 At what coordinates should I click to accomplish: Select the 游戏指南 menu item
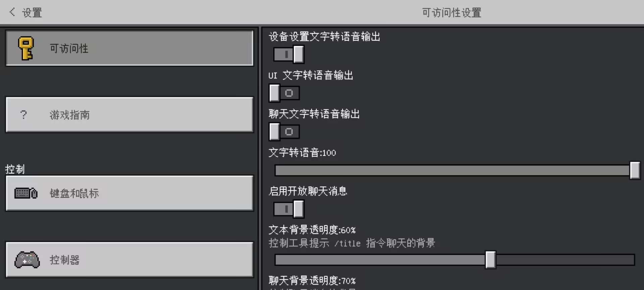pyautogui.click(x=129, y=115)
